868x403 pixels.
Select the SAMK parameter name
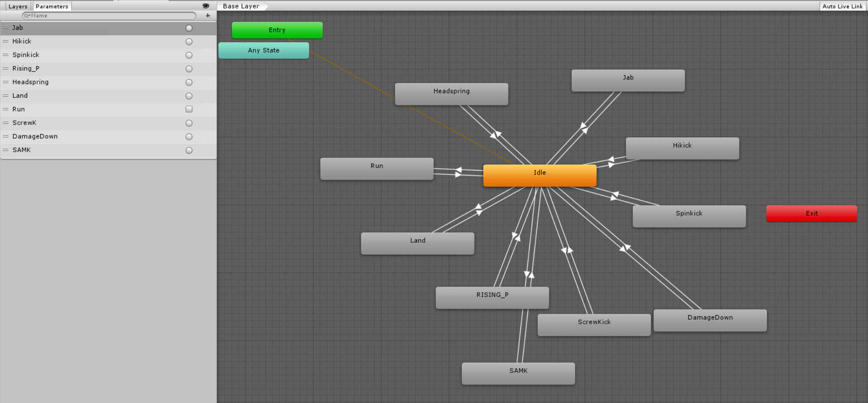coord(22,150)
